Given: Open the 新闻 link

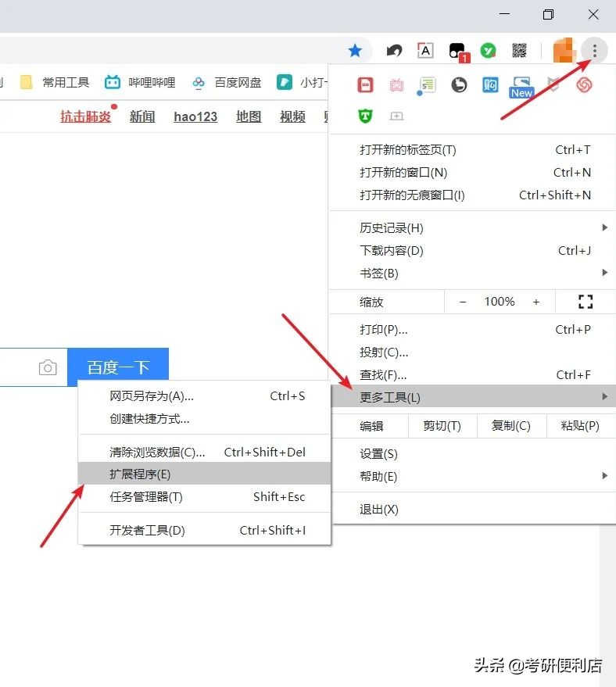Looking at the screenshot, I should 142,116.
